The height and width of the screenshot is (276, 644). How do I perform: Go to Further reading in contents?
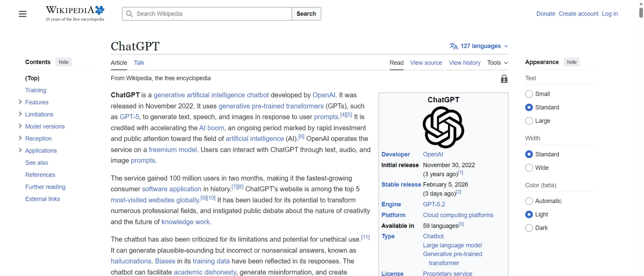point(45,187)
